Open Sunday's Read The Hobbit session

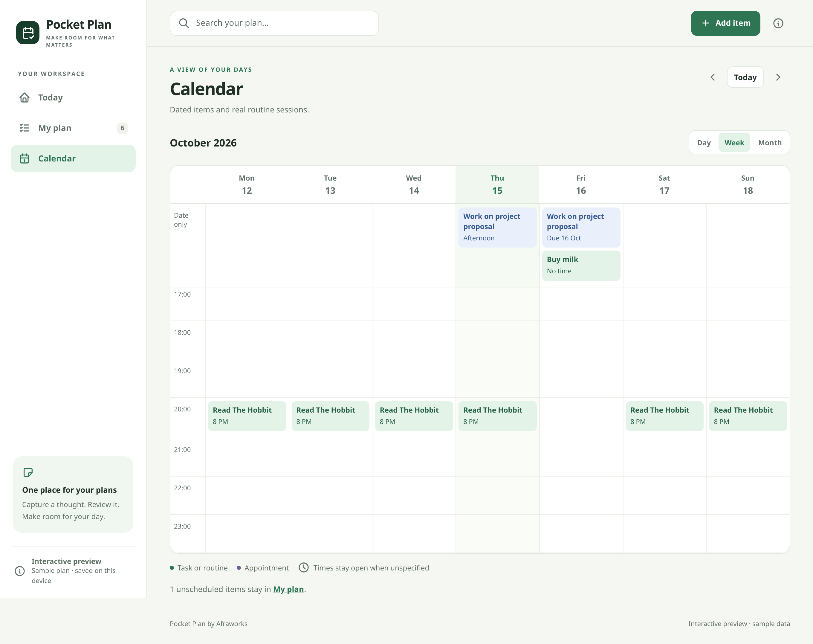click(748, 416)
